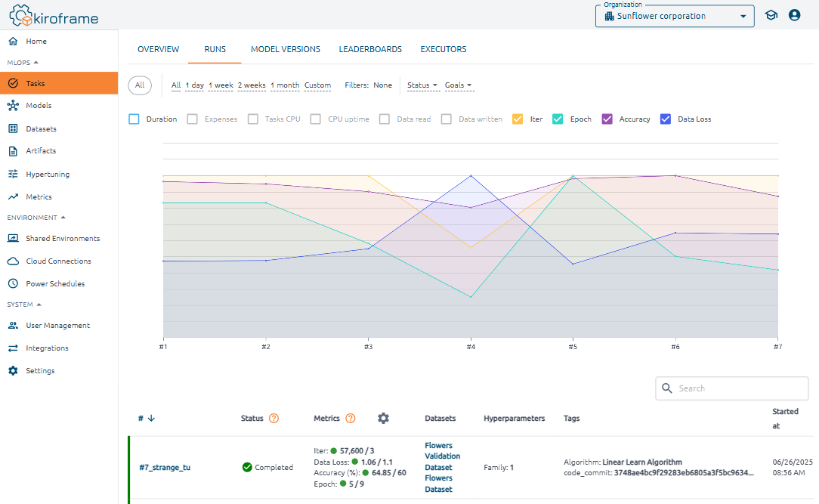819x504 pixels.
Task: Click the Power Schedules clock icon
Action: (13, 284)
